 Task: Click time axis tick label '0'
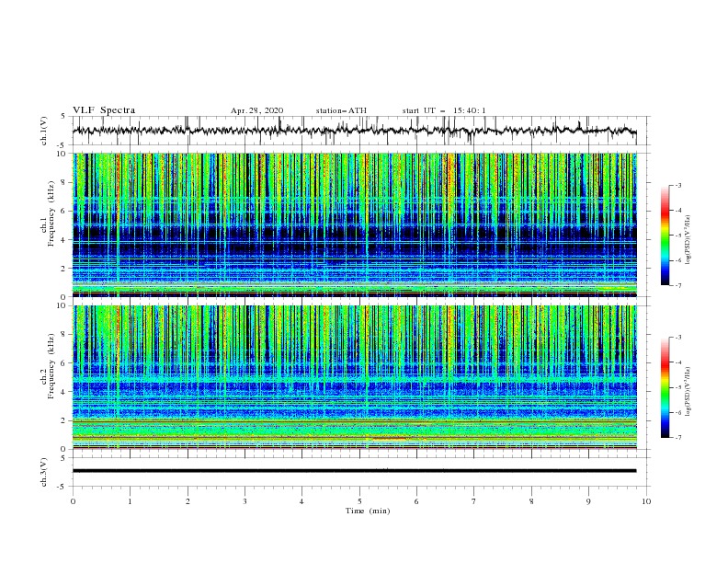coord(73,501)
